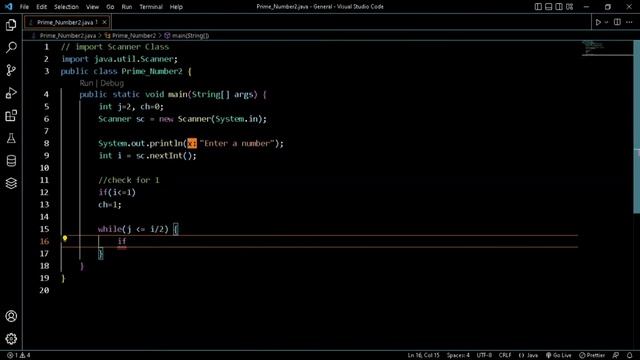Click 'import java.util.Scanner;' line
Screen dimensions: 640x360
click(x=120, y=59)
